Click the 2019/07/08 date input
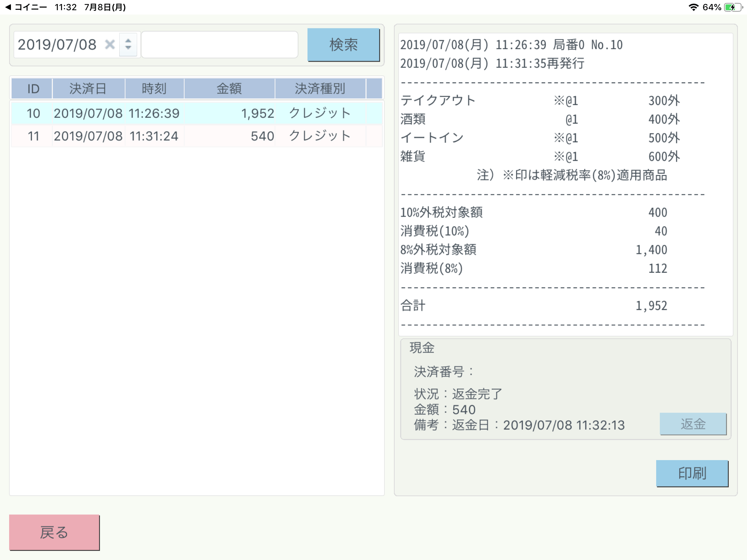 58,44
